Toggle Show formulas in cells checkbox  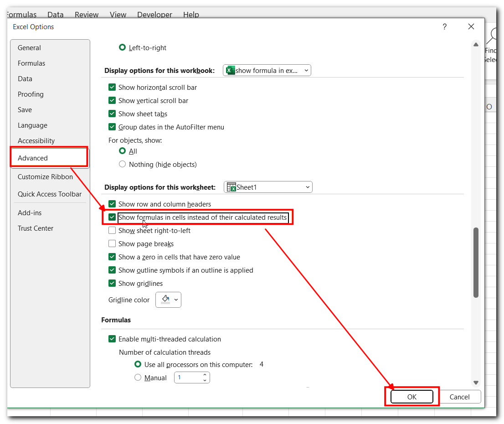pyautogui.click(x=112, y=217)
